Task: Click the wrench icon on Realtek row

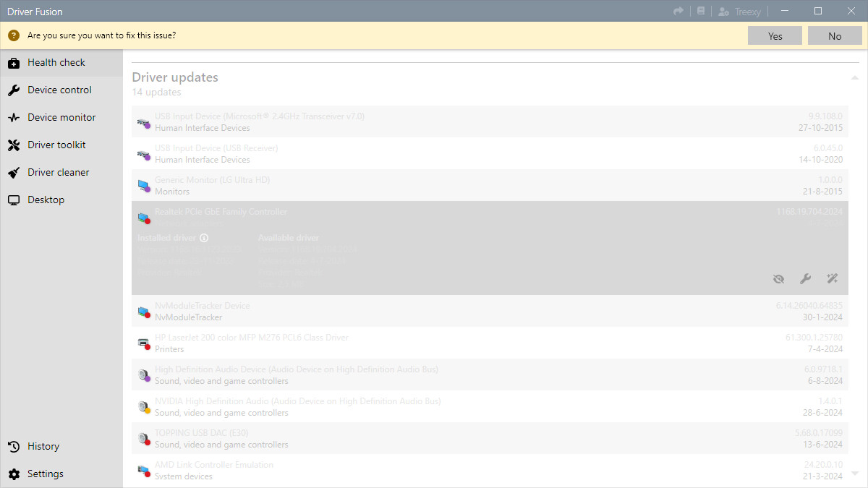Action: (805, 279)
